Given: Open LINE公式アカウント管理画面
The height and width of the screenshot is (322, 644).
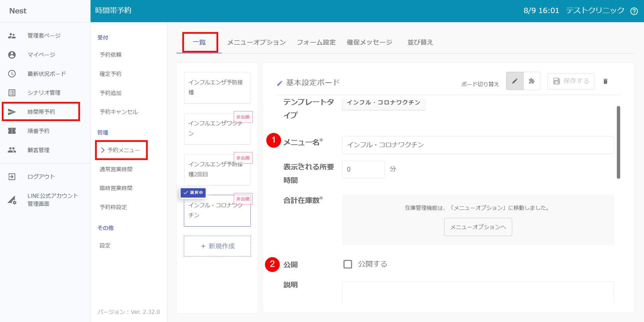Looking at the screenshot, I should tap(52, 200).
